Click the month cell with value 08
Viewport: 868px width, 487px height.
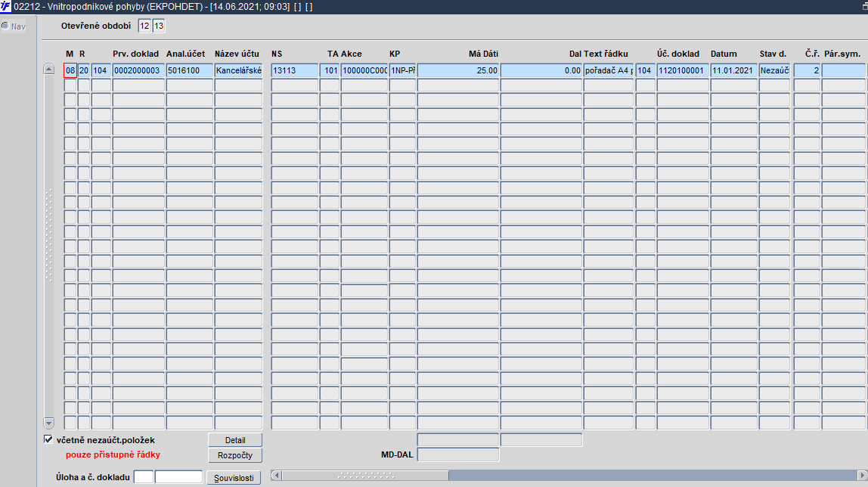coord(70,70)
